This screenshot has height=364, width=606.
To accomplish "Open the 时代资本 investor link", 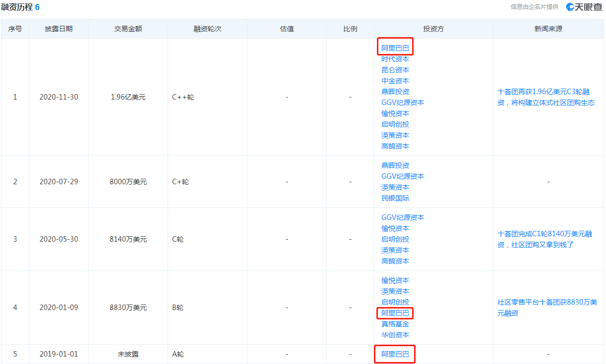I will (x=395, y=59).
